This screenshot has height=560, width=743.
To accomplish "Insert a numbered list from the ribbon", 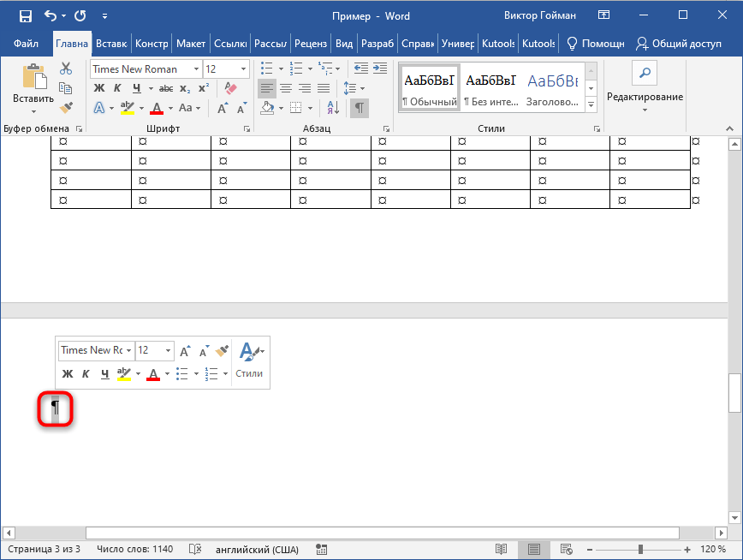I will click(x=296, y=69).
